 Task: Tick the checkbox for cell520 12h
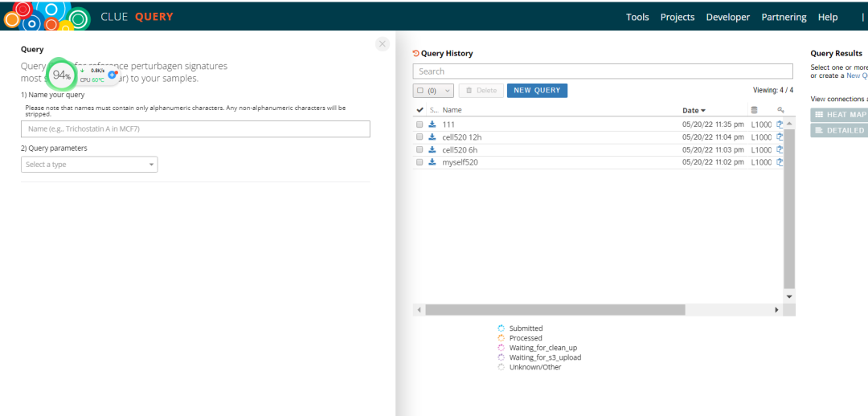[420, 137]
